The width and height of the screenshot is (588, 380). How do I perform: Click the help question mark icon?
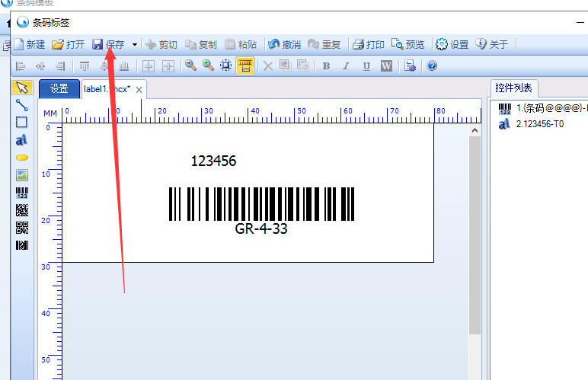coord(432,66)
